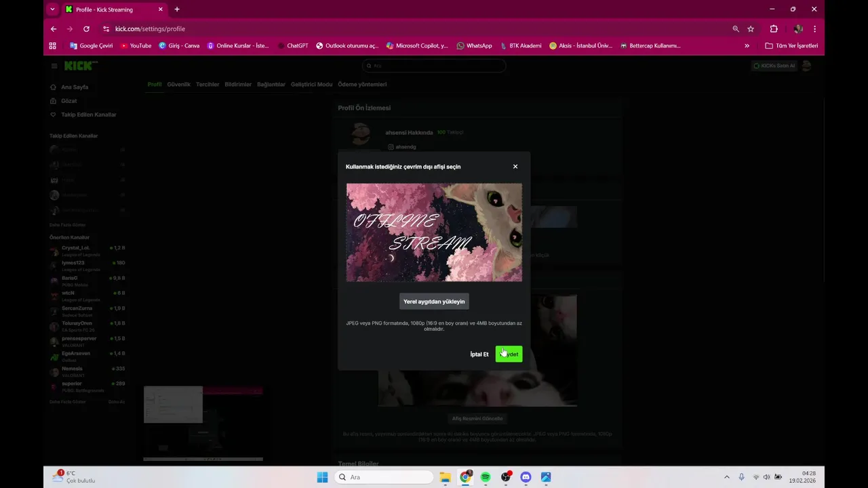The height and width of the screenshot is (488, 868).
Task: Switch to Ödeme yöntemleri tab
Action: (362, 85)
